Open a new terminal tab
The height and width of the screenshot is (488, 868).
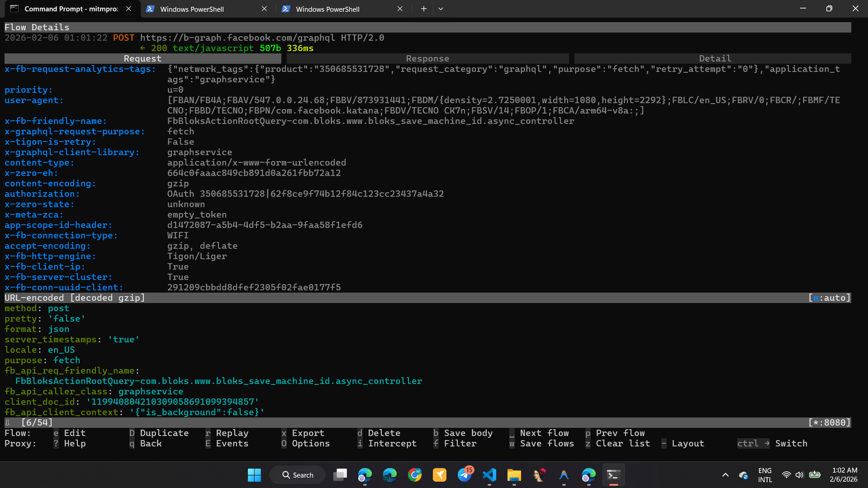coord(423,9)
